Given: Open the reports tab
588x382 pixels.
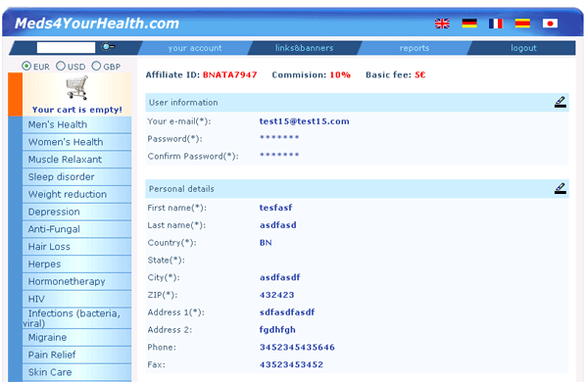Looking at the screenshot, I should pos(414,48).
